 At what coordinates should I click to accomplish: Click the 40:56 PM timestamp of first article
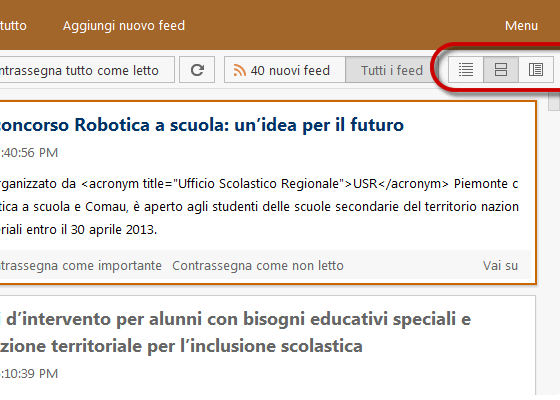29,153
